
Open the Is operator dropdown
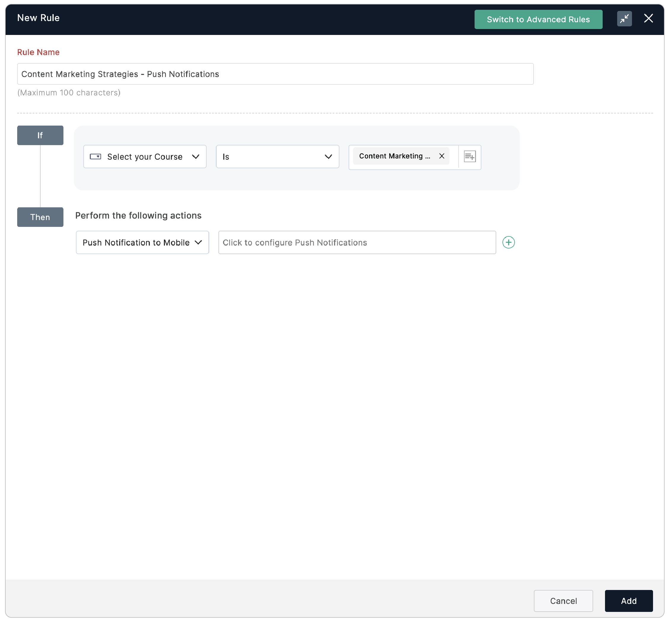(277, 156)
